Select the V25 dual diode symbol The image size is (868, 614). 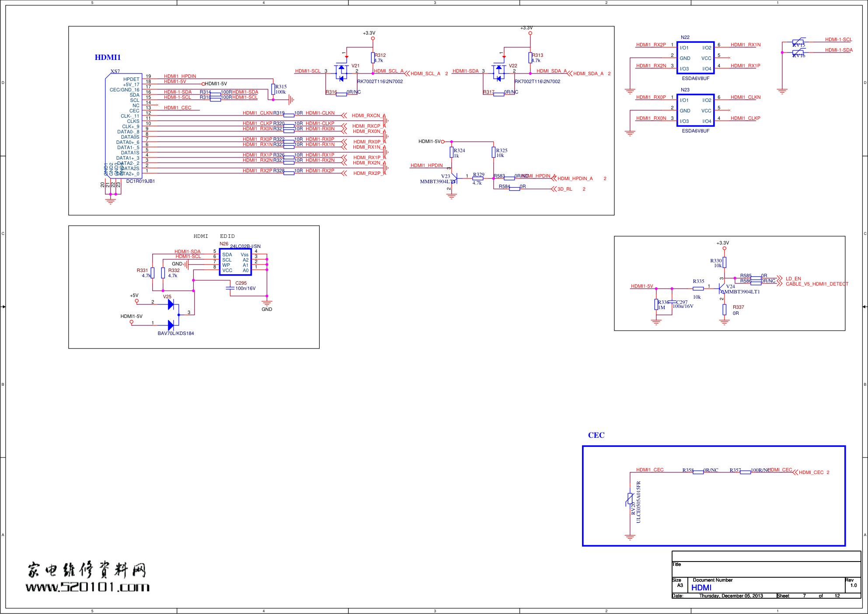click(173, 314)
